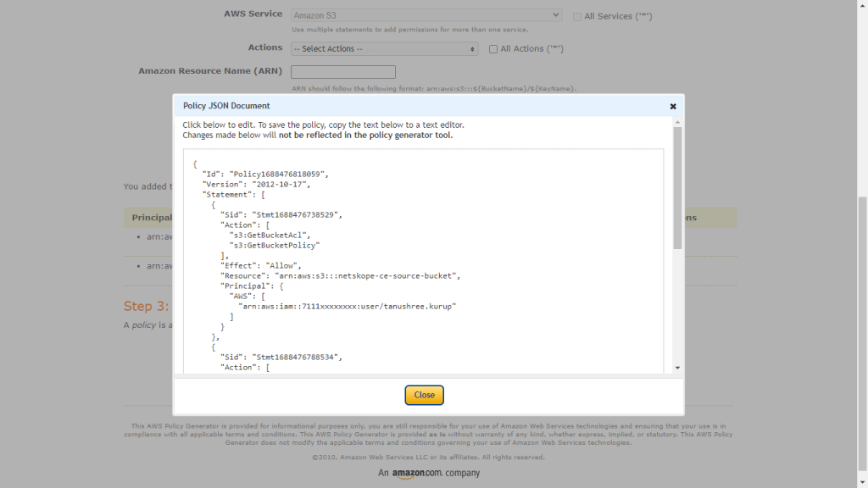Open the AWS Service dropdown
The height and width of the screenshot is (488, 868).
tap(426, 15)
